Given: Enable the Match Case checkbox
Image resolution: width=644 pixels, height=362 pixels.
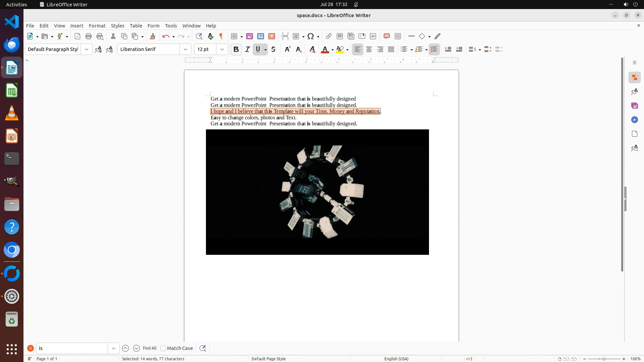Looking at the screenshot, I should [x=163, y=348].
